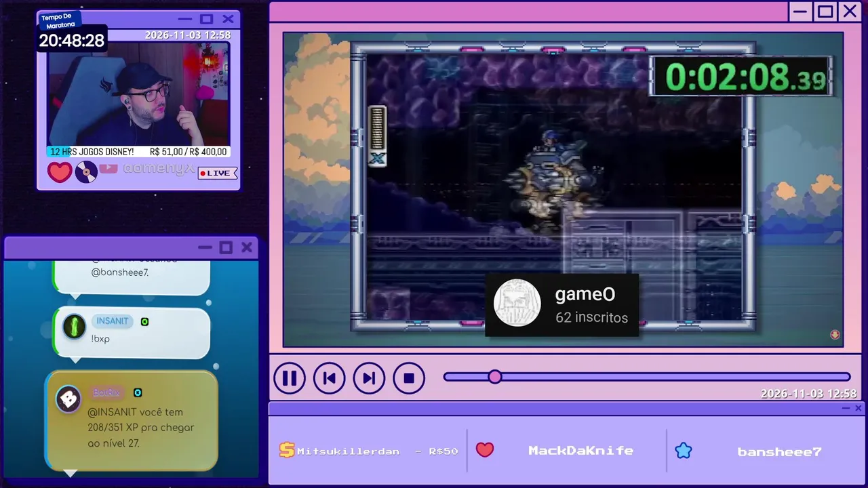The width and height of the screenshot is (868, 488).
Task: Close the webcam window
Action: (x=228, y=19)
